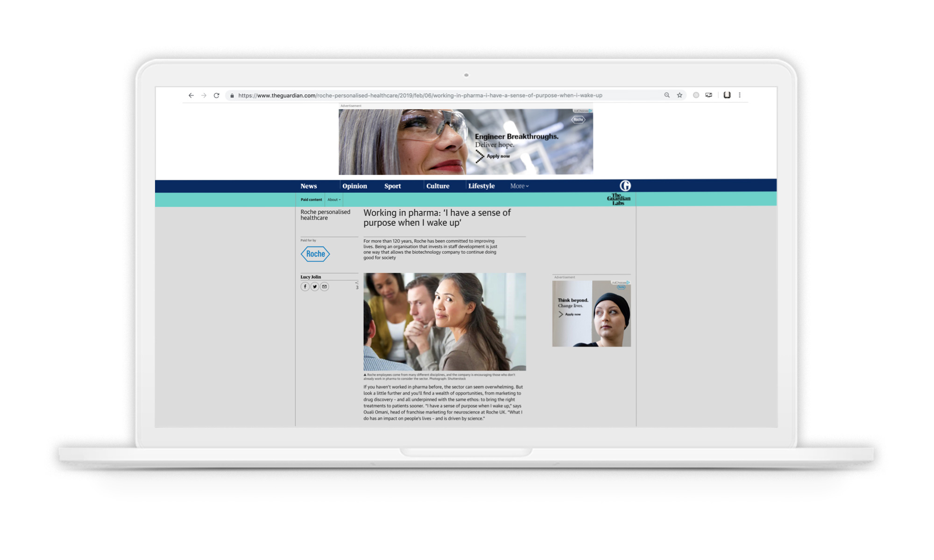The width and height of the screenshot is (934, 560).
Task: Bookmark this page with the star icon
Action: [x=679, y=95]
